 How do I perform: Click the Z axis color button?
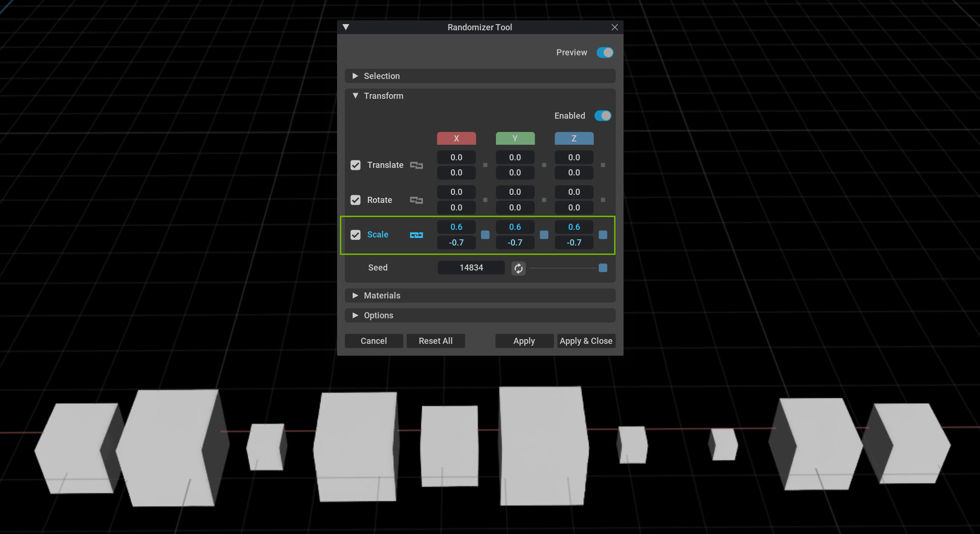pyautogui.click(x=574, y=138)
